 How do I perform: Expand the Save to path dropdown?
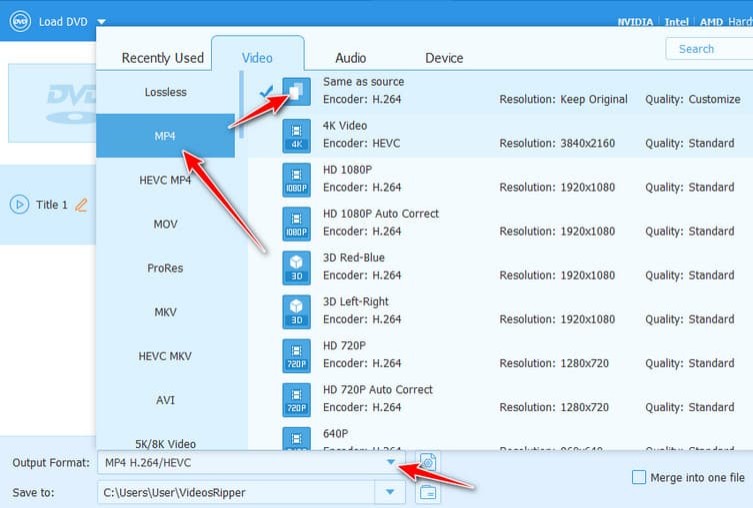click(x=389, y=492)
